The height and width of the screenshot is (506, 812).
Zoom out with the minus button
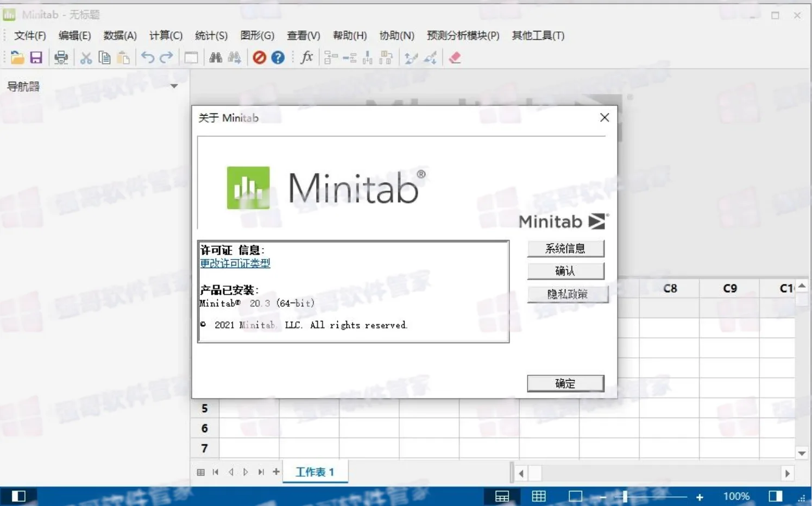click(602, 497)
